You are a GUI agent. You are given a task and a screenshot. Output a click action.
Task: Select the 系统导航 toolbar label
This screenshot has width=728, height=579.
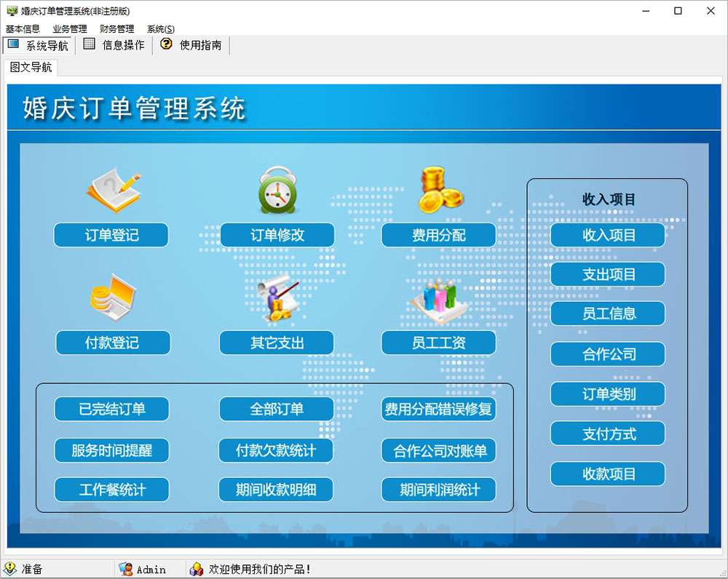coord(47,46)
